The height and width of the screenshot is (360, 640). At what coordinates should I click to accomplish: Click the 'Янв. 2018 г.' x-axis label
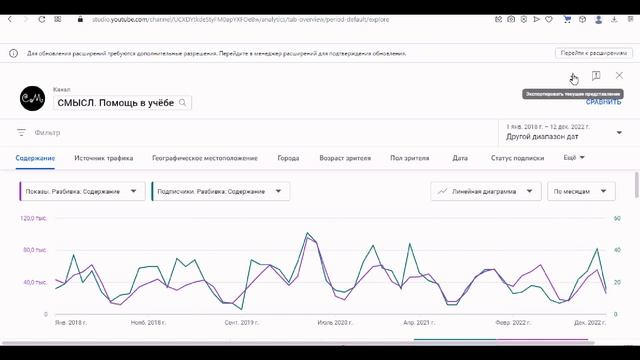[71, 322]
